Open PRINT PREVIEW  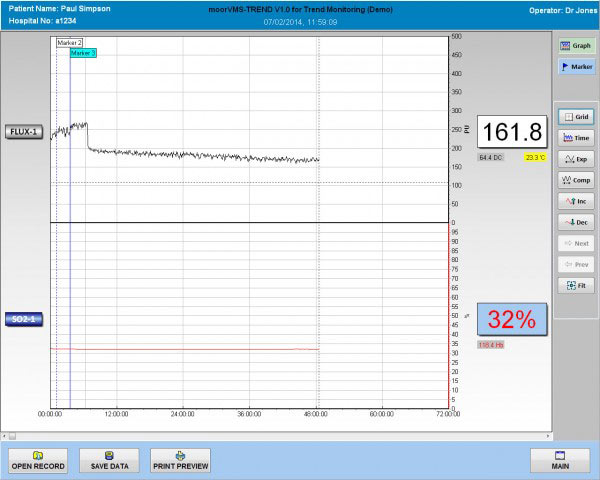[180, 460]
